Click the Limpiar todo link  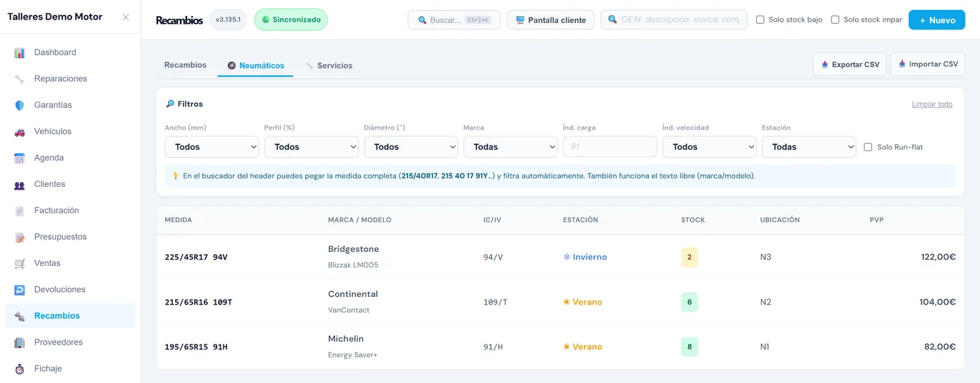(932, 104)
